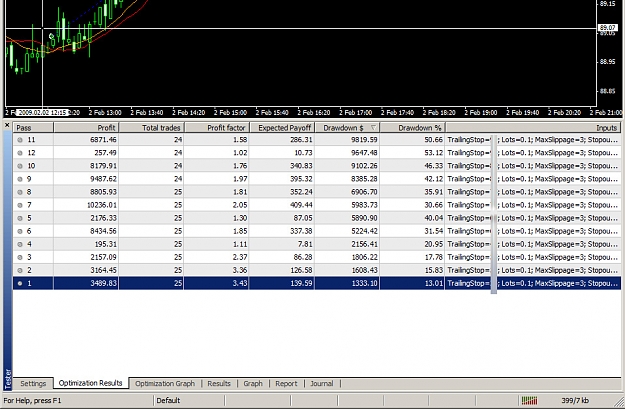Click expected payoff 352.24
This screenshot has width=625, height=409.
click(x=301, y=192)
